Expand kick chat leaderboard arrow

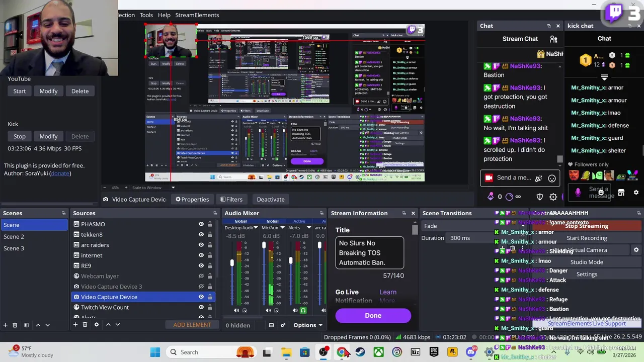click(x=604, y=77)
